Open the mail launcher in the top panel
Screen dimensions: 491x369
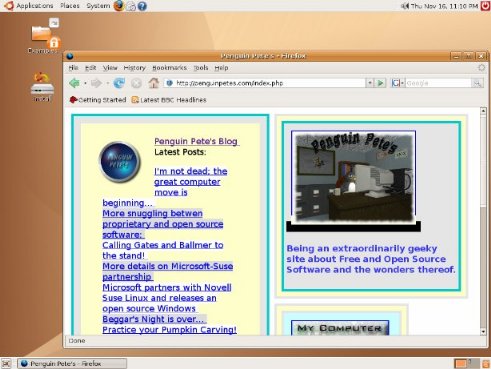pyautogui.click(x=131, y=6)
